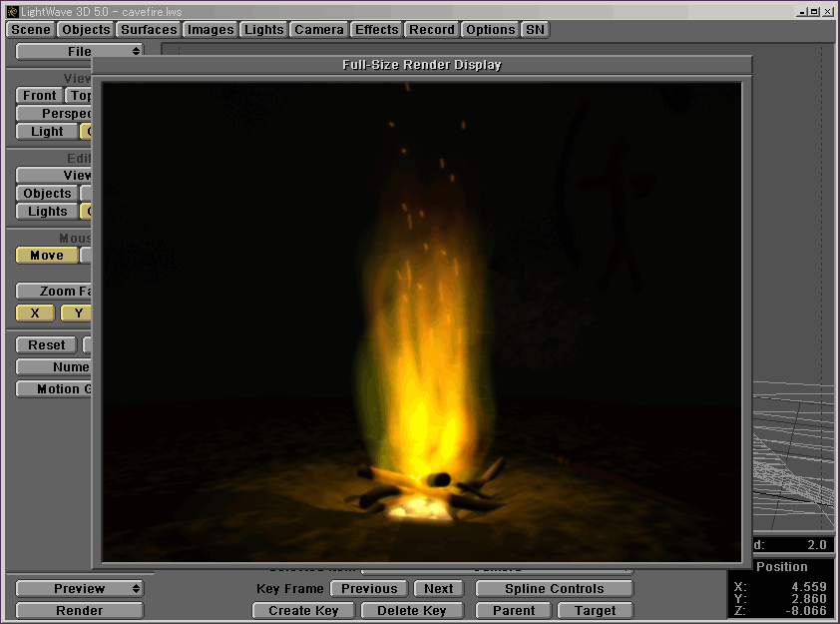Screen dimensions: 840x624
Task: Select Objects edit mode
Action: pos(48,194)
